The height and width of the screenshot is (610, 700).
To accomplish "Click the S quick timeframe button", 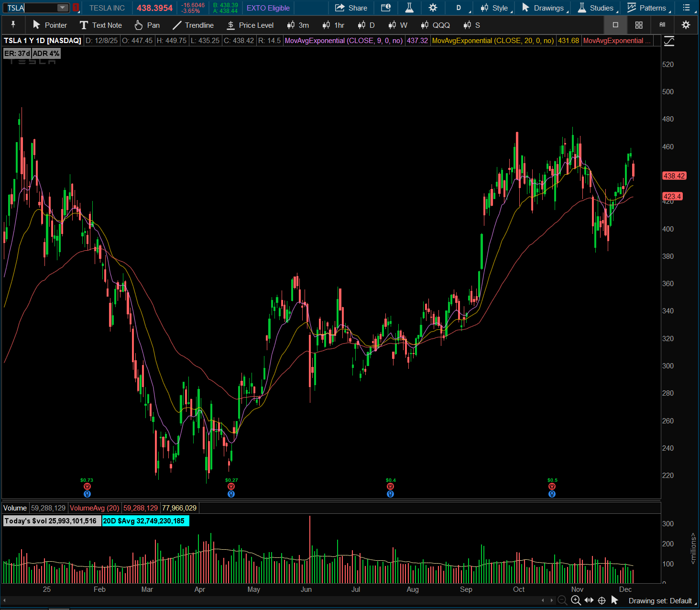I will tap(471, 25).
